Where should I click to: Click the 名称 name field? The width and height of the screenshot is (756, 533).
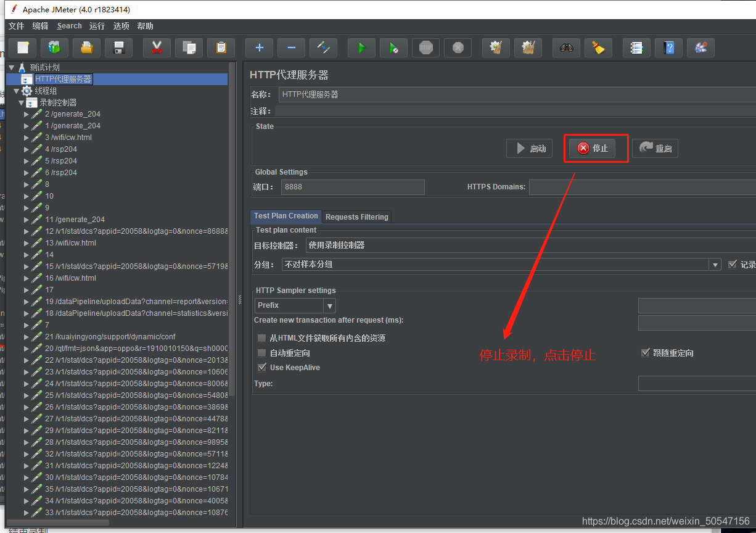517,94
